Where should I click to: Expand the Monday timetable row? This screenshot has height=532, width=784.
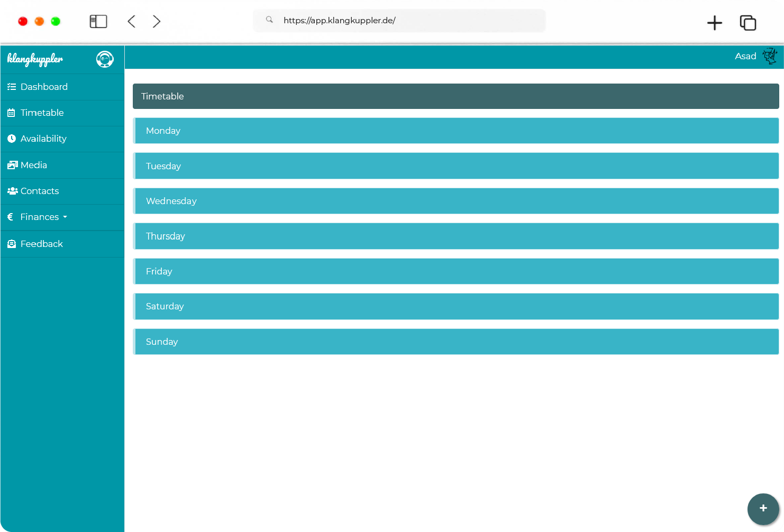click(x=455, y=131)
